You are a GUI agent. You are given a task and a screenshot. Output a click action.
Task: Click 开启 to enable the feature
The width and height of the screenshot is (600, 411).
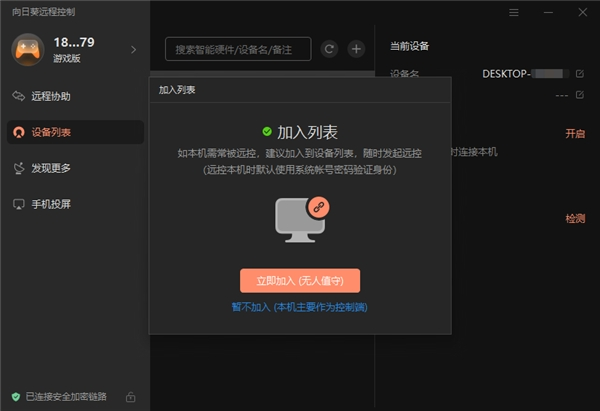[574, 133]
